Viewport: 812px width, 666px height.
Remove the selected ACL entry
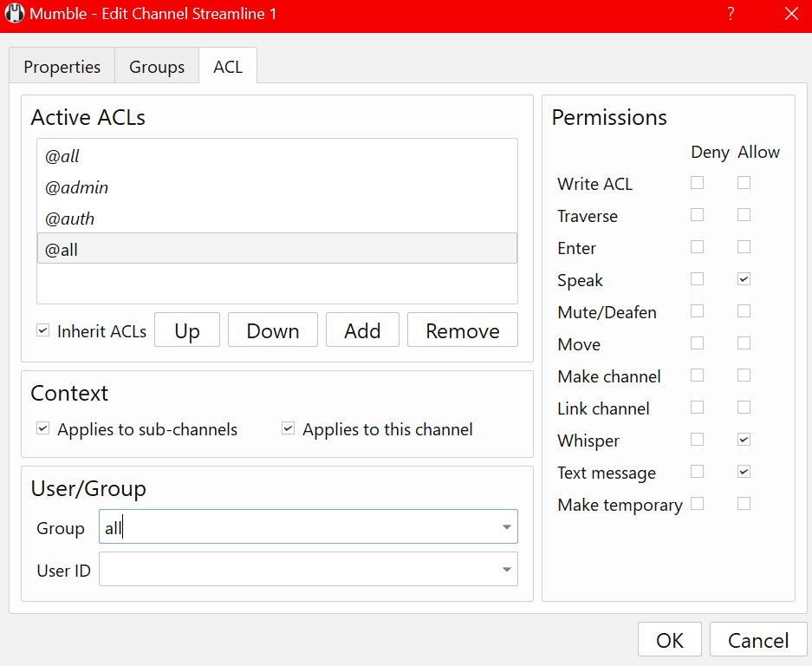[463, 330]
